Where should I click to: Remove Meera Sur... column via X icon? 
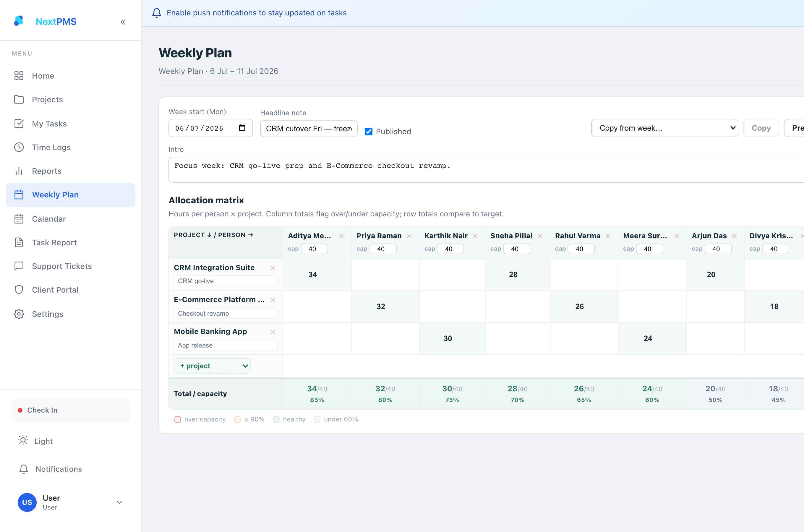676,236
